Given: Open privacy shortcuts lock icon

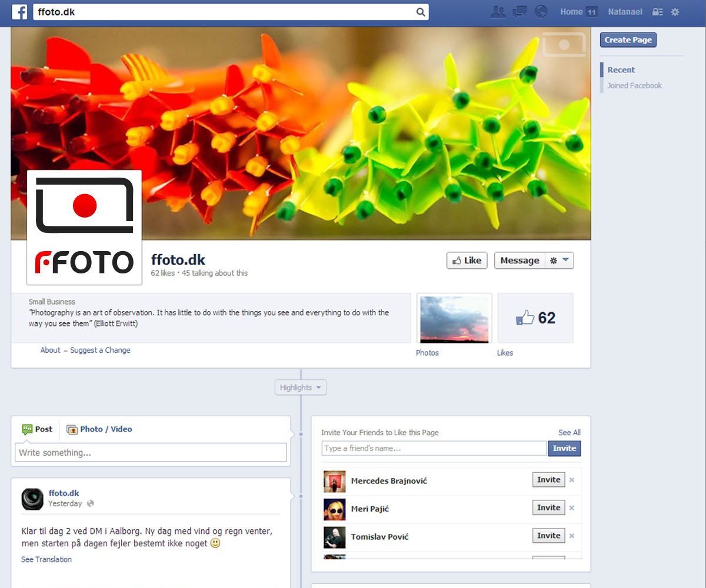Looking at the screenshot, I should 658,12.
